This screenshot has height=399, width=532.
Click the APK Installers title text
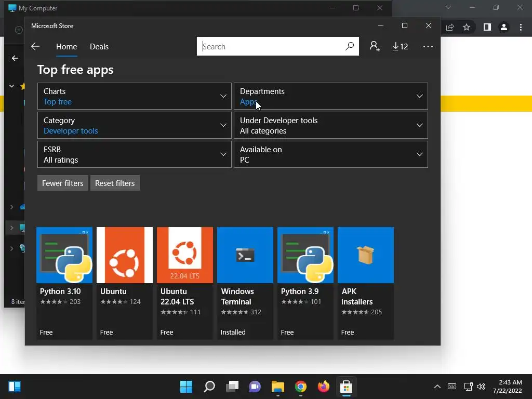(357, 297)
